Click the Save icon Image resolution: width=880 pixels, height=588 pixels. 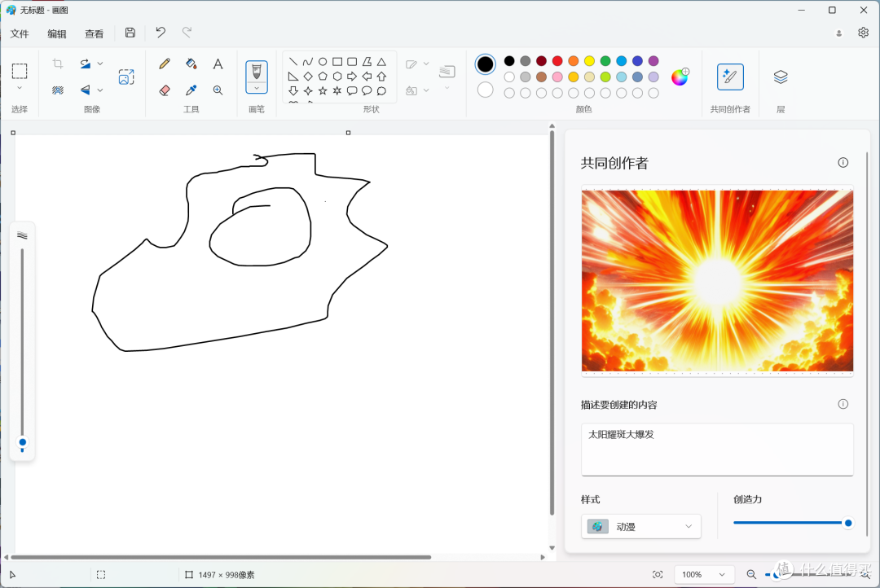click(130, 33)
